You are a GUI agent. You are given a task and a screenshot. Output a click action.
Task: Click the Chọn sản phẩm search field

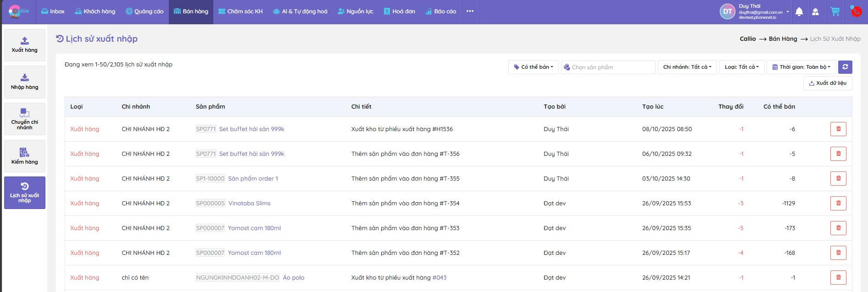coord(608,67)
